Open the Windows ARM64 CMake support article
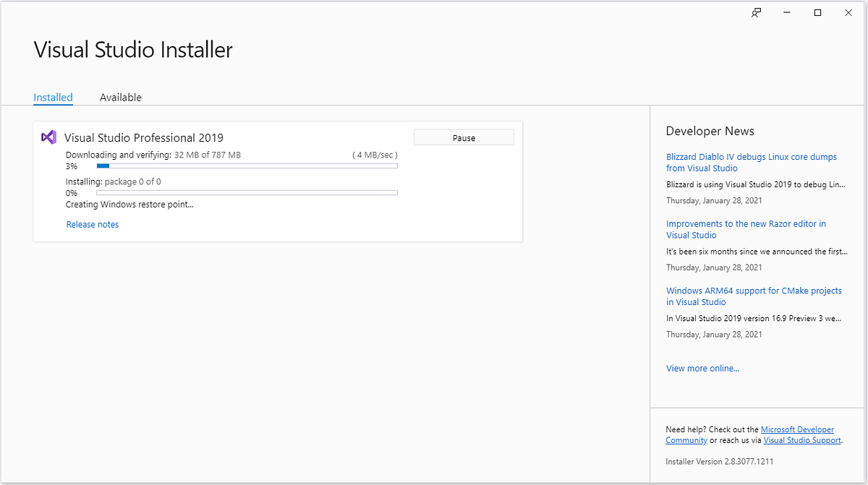 tap(754, 296)
